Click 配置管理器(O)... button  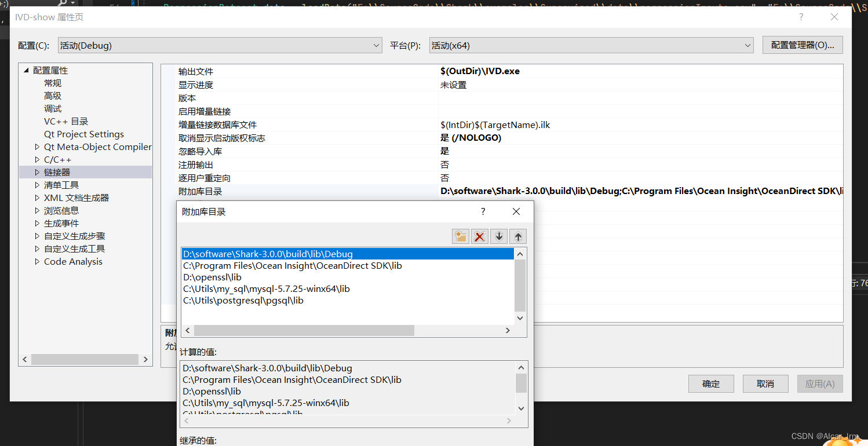pyautogui.click(x=803, y=45)
